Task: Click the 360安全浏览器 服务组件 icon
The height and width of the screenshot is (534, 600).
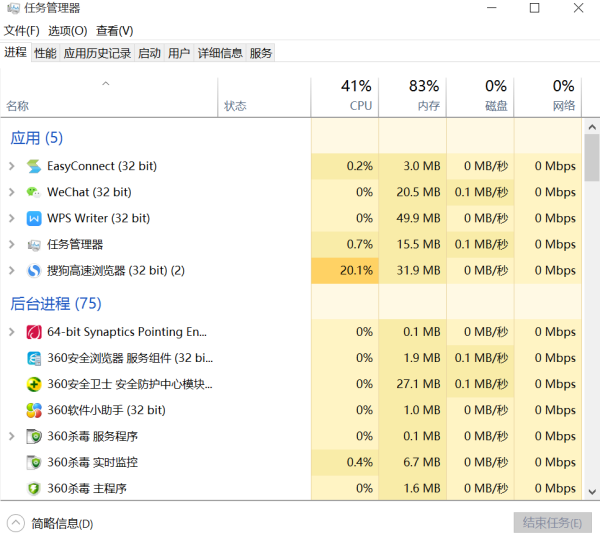Action: 34,358
